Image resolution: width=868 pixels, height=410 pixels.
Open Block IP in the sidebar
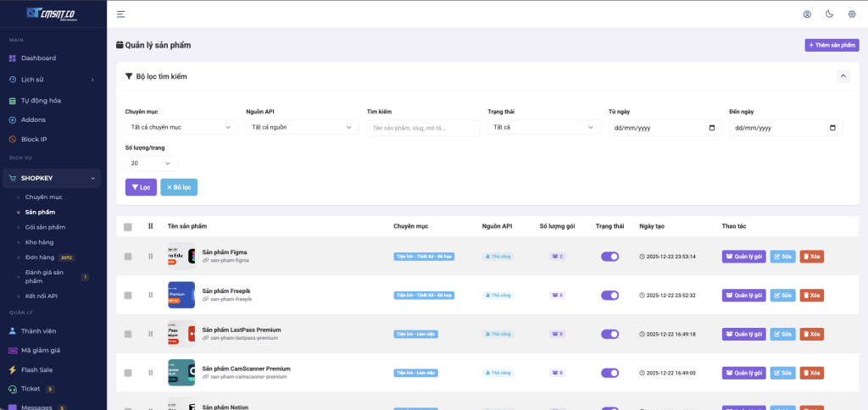click(34, 139)
